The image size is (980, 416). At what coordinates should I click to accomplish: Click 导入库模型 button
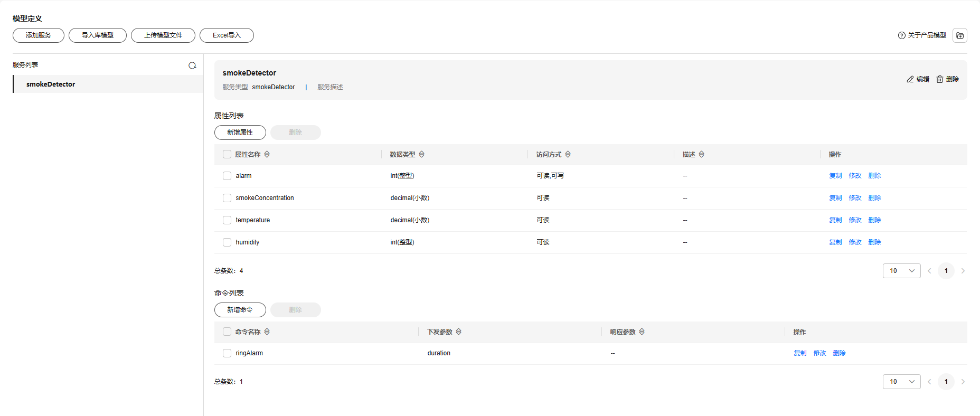[98, 35]
